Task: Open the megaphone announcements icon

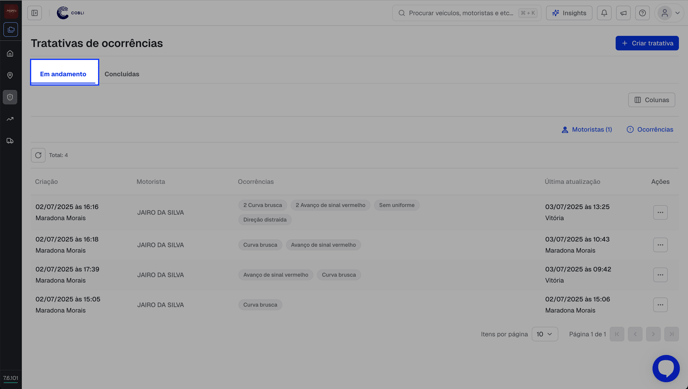Action: coord(623,13)
